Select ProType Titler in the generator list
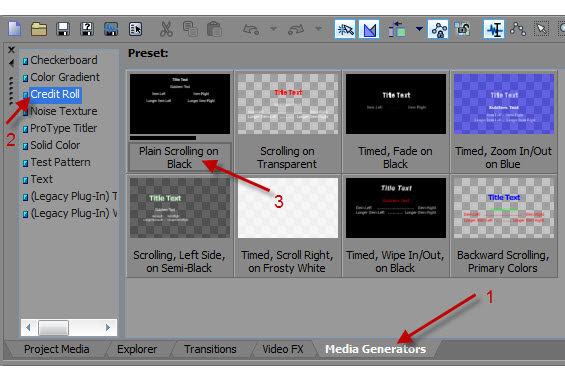This screenshot has height=385, width=565. (x=63, y=128)
